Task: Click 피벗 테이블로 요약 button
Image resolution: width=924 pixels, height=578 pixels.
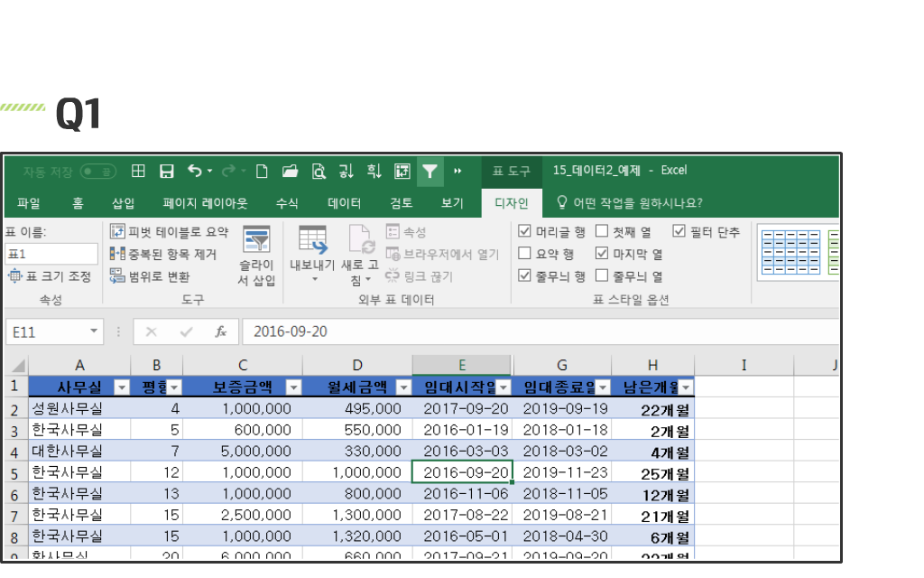Action: click(169, 232)
